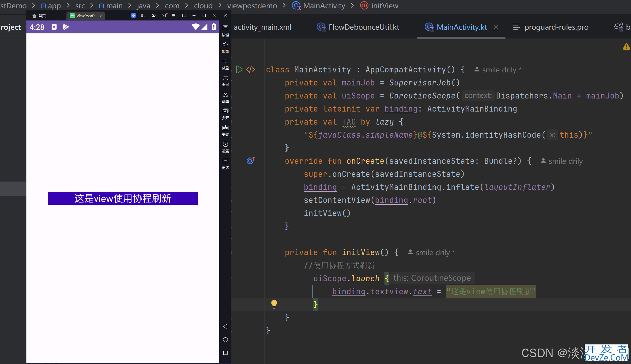
Task: Click the yellow warning indicator in editor corner
Action: click(626, 47)
